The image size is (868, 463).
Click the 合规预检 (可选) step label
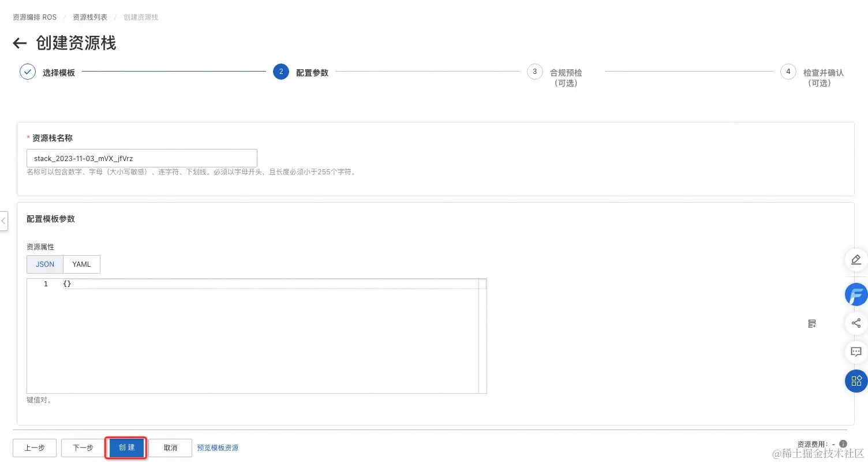point(566,78)
